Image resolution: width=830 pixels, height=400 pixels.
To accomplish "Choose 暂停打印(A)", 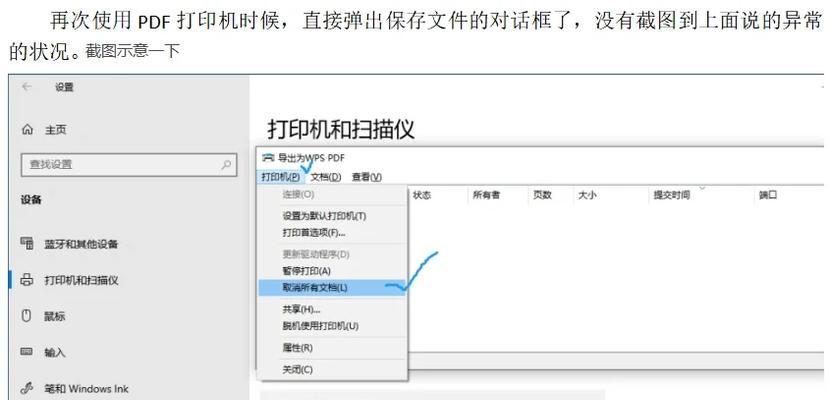I will 306,271.
